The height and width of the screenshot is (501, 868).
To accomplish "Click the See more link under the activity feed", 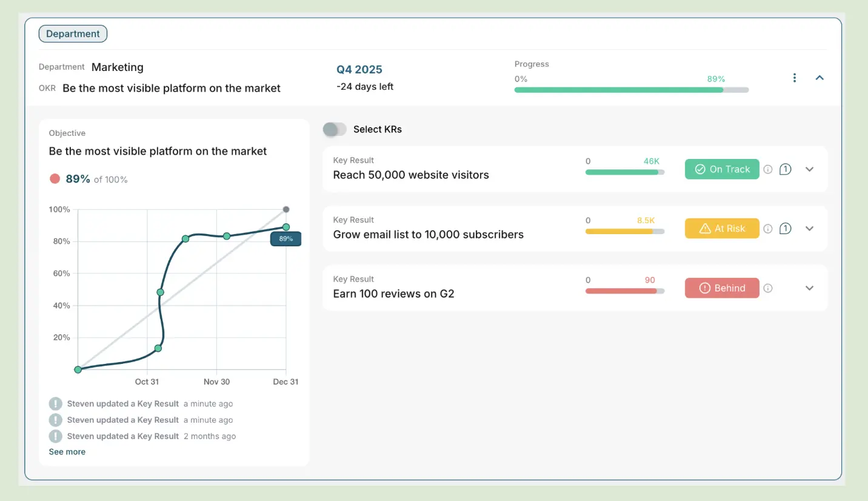I will pyautogui.click(x=67, y=451).
